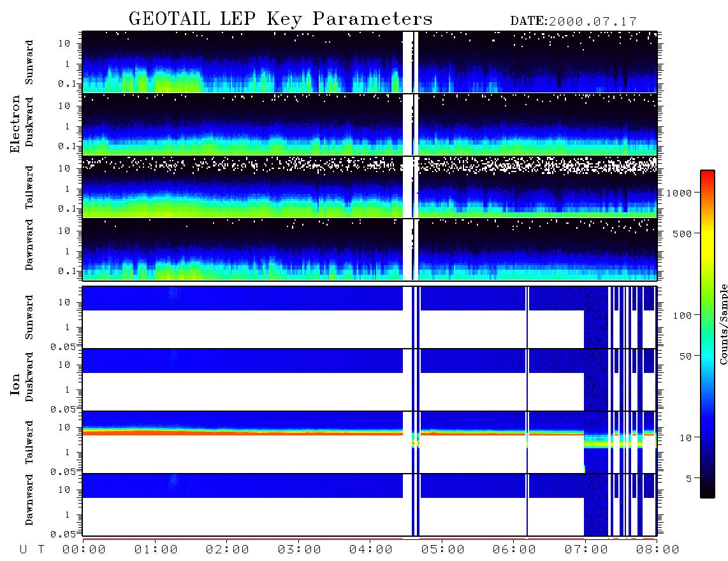
Task: Click the red band in Ion Tailward panel
Action: pos(242,433)
